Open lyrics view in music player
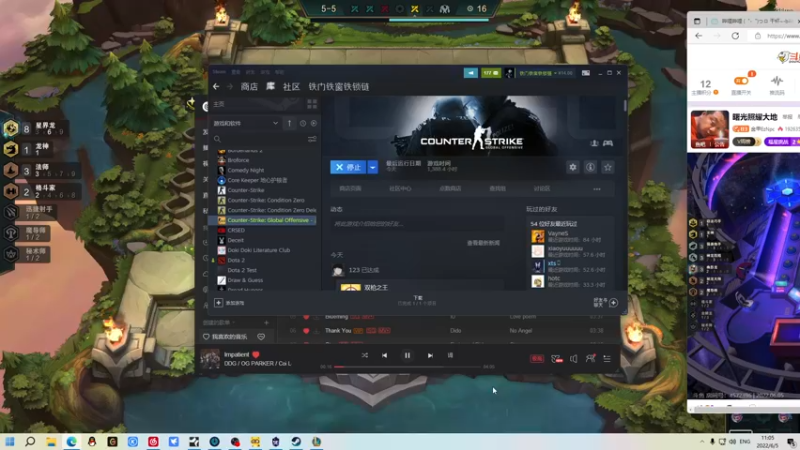This screenshot has height=450, width=800. [450, 355]
